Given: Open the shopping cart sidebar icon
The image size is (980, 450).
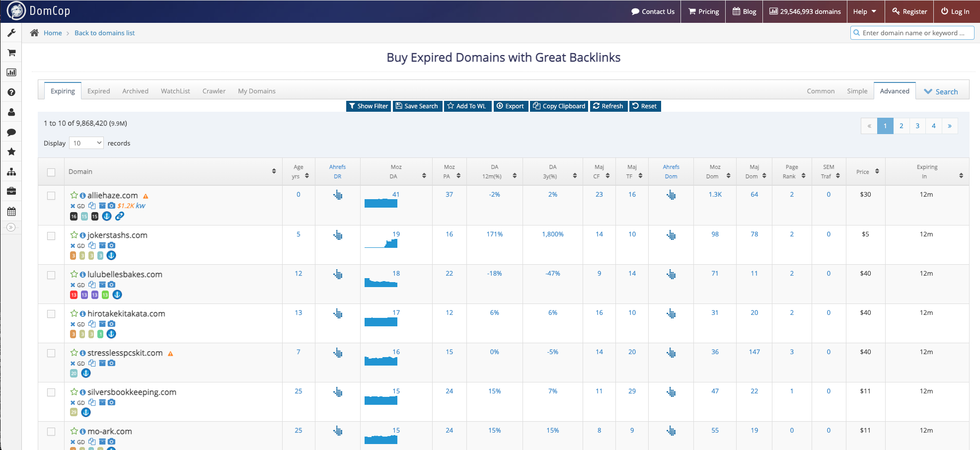Looking at the screenshot, I should pos(11,53).
